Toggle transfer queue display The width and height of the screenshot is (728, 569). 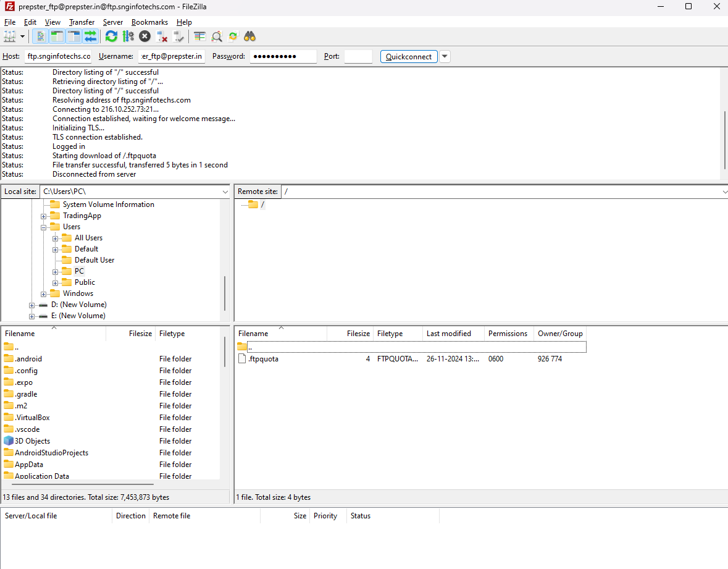pyautogui.click(x=91, y=36)
